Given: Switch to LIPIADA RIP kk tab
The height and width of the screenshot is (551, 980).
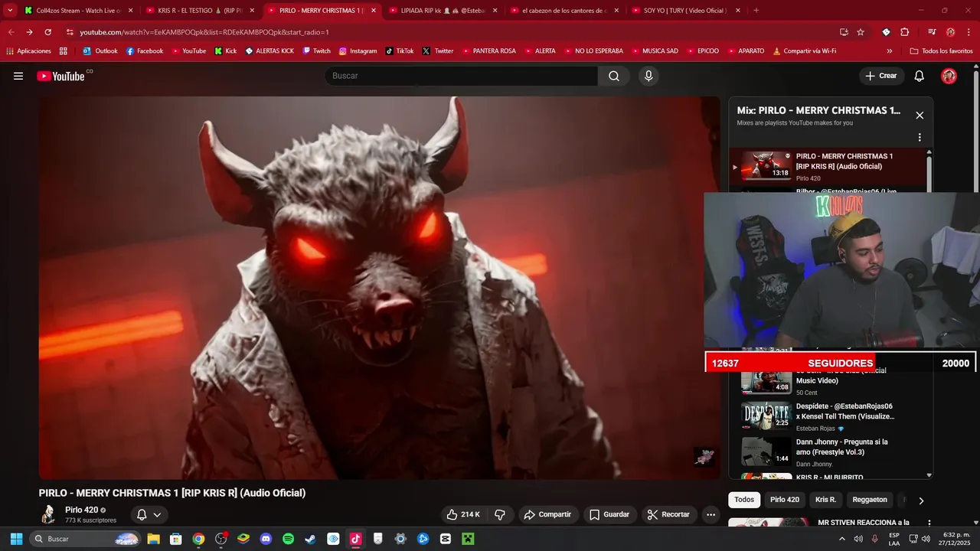Looking at the screenshot, I should (443, 11).
